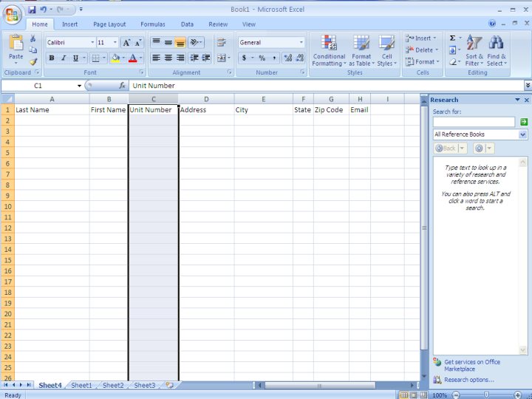Increase indent in Alignment group

[206, 58]
